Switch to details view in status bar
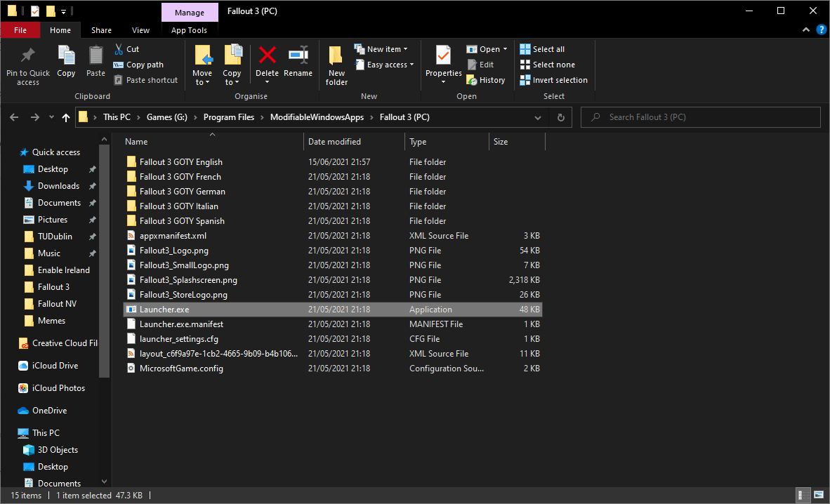This screenshot has width=830, height=504. point(803,496)
